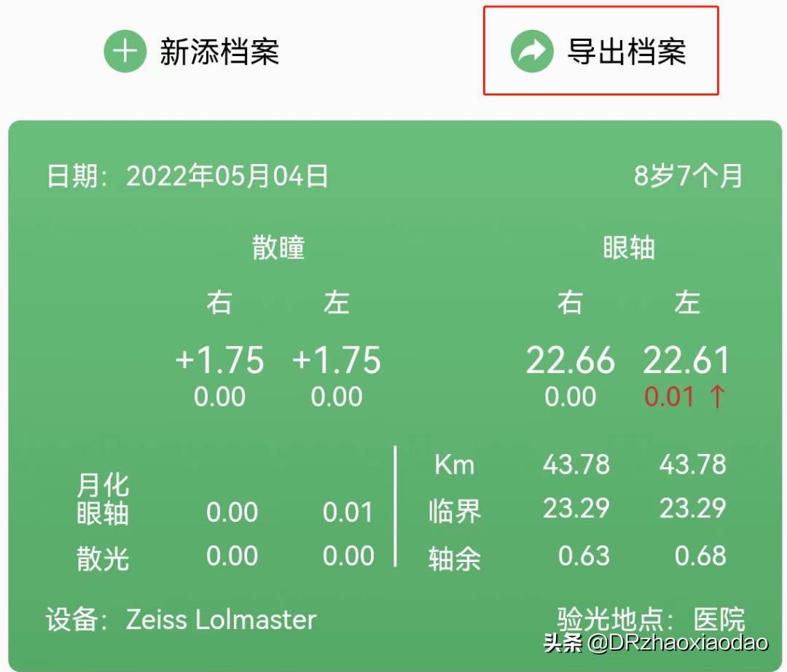Click the location value 医院
Viewport: 787px width, 672px height.
coord(719,620)
